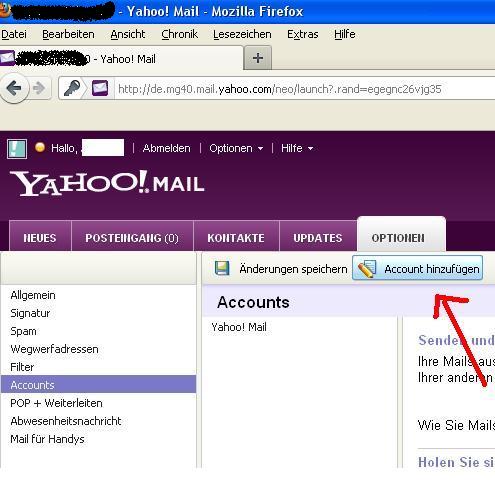Click the Account hinzufügen button
Viewport: 495px width, 490px height.
[417, 268]
